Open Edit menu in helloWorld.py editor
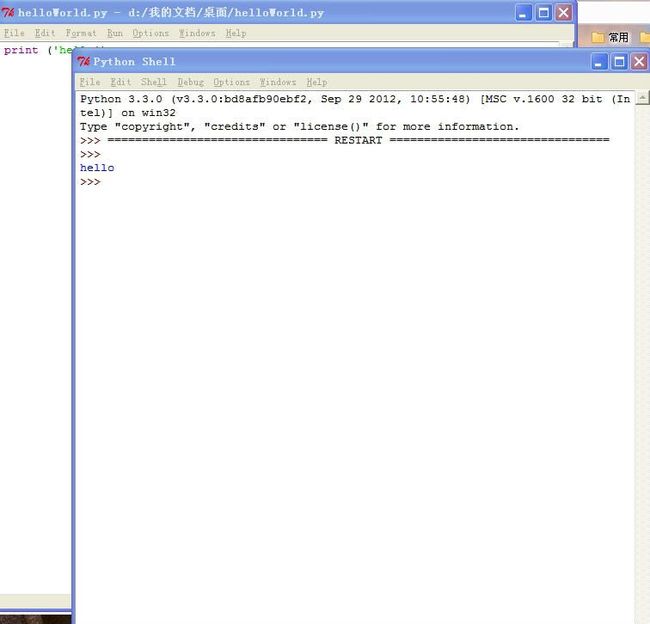 [45, 33]
